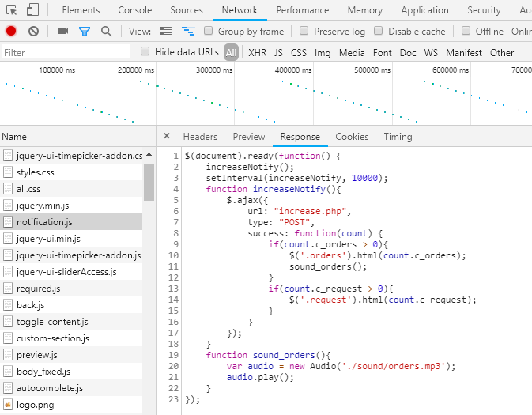Toggle the device toolbar icon
Viewport: 532px width, 415px height.
pos(32,10)
